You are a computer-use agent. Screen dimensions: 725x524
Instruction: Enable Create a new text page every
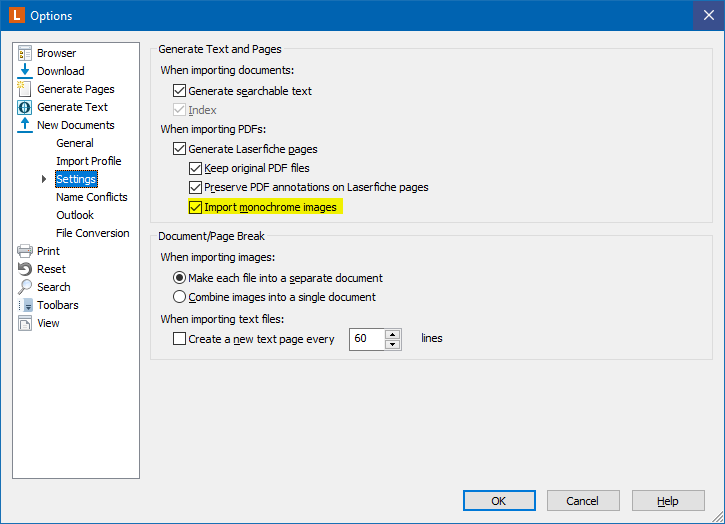pos(179,339)
